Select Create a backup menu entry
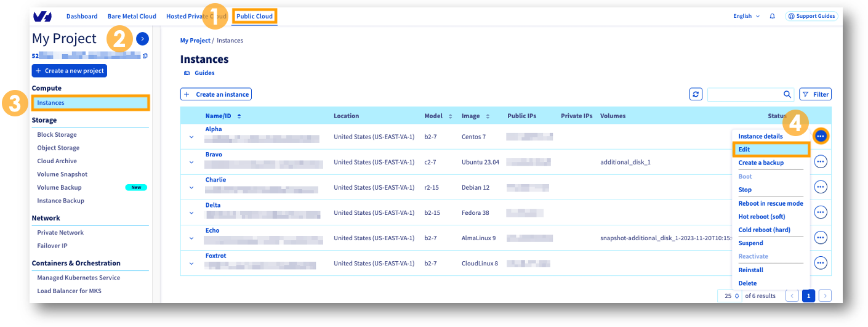868x327 pixels. tap(761, 163)
